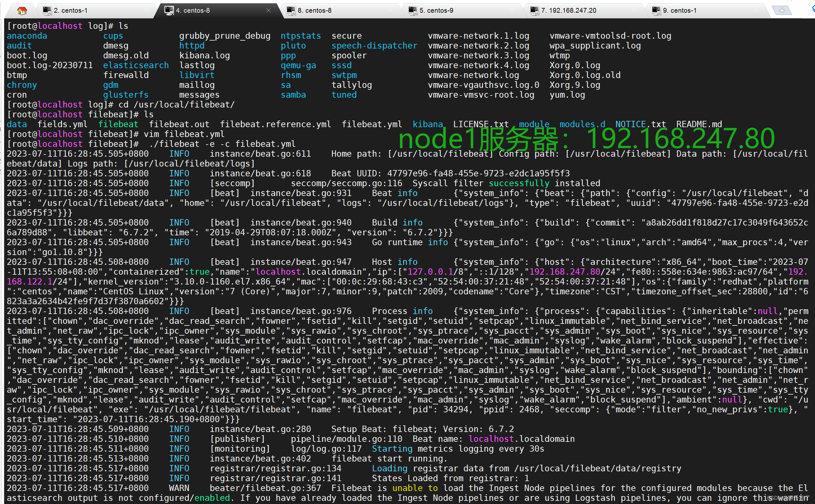
Task: Click '[publisher]' log tag
Action: [x=238, y=439]
